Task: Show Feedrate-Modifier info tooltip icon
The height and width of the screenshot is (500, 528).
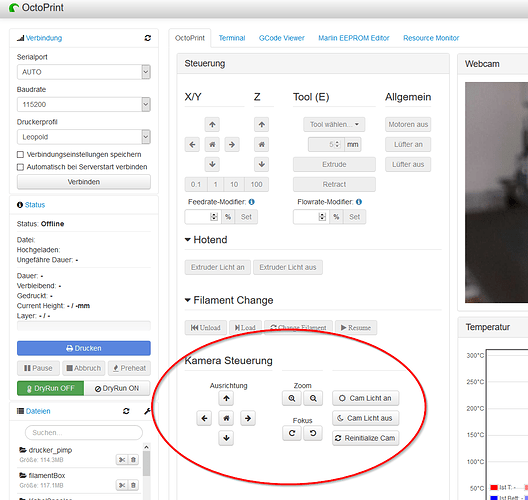Action: (x=252, y=202)
